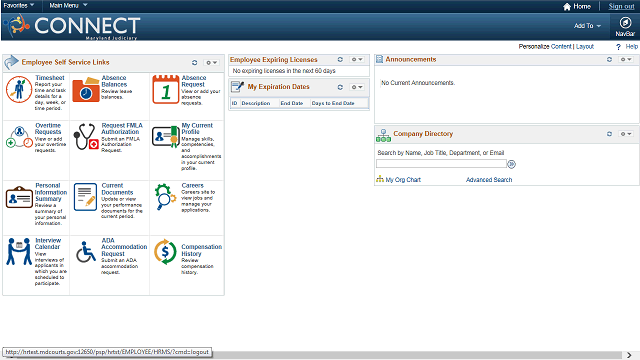640x360 pixels.
Task: Click the Home house icon
Action: pyautogui.click(x=567, y=7)
